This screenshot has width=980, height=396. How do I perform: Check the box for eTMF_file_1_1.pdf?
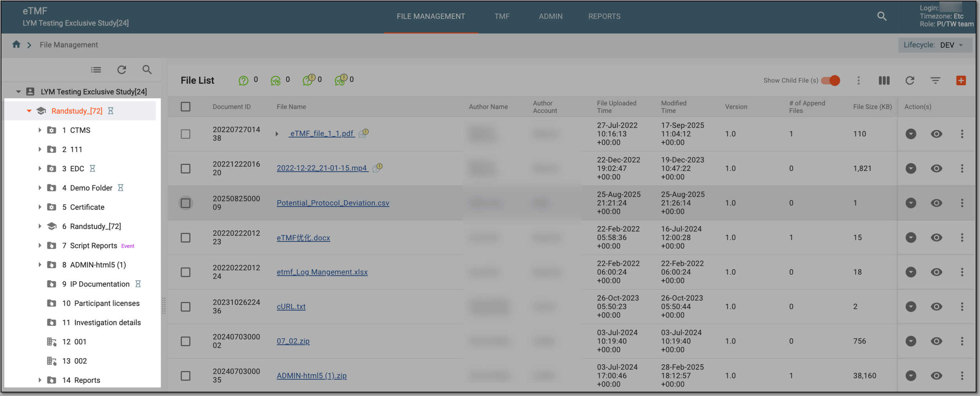(x=185, y=134)
